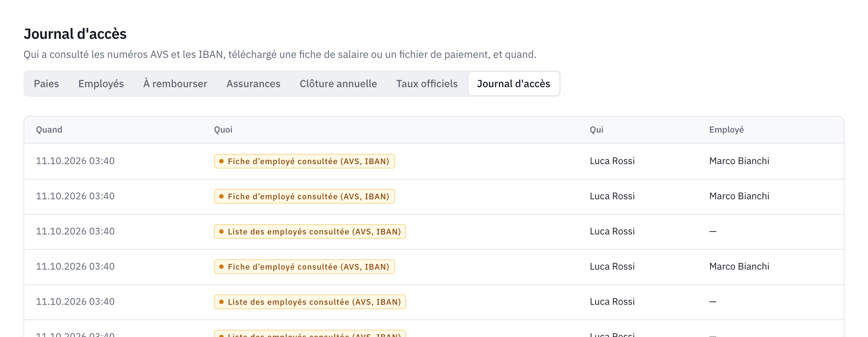Screen dimensions: 868x337
Task: Click the second row's Fiche d'employé consultée badge
Action: click(x=304, y=196)
